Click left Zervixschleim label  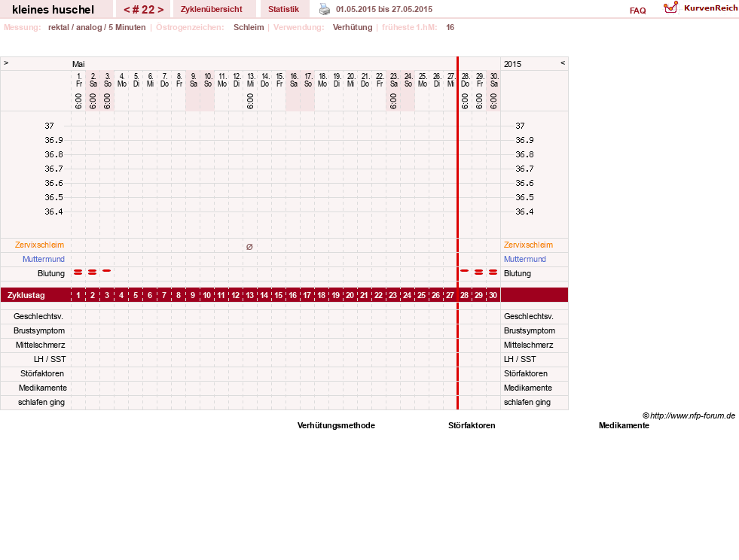point(40,245)
